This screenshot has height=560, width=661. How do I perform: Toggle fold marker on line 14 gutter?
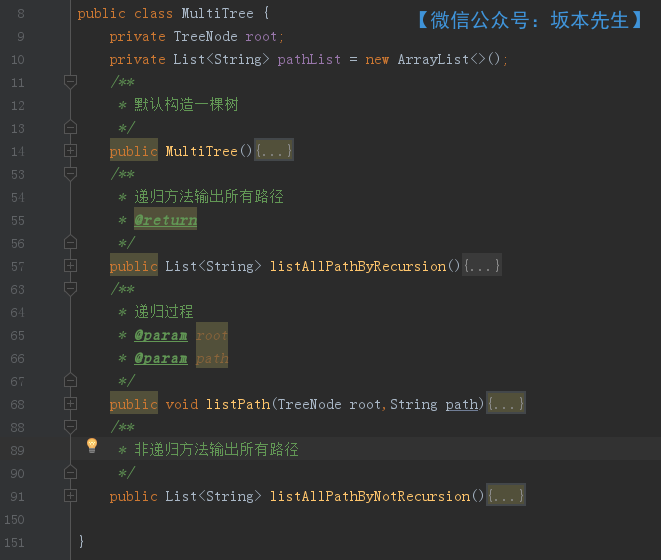[x=70, y=151]
